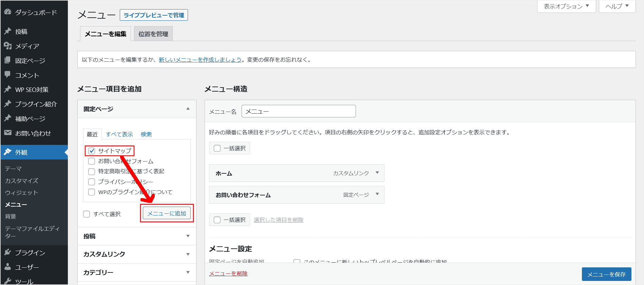This screenshot has width=644, height=285.
Task: Click the メニューを削除 link
Action: pos(228,273)
